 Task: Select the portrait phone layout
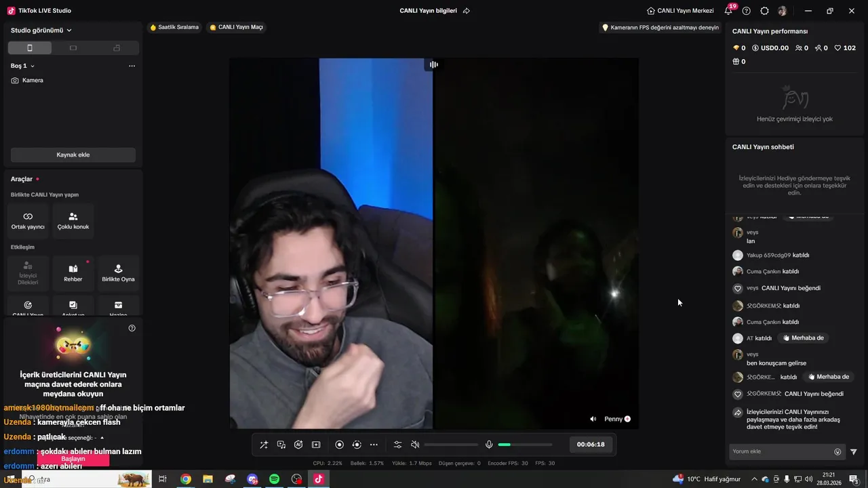click(29, 48)
